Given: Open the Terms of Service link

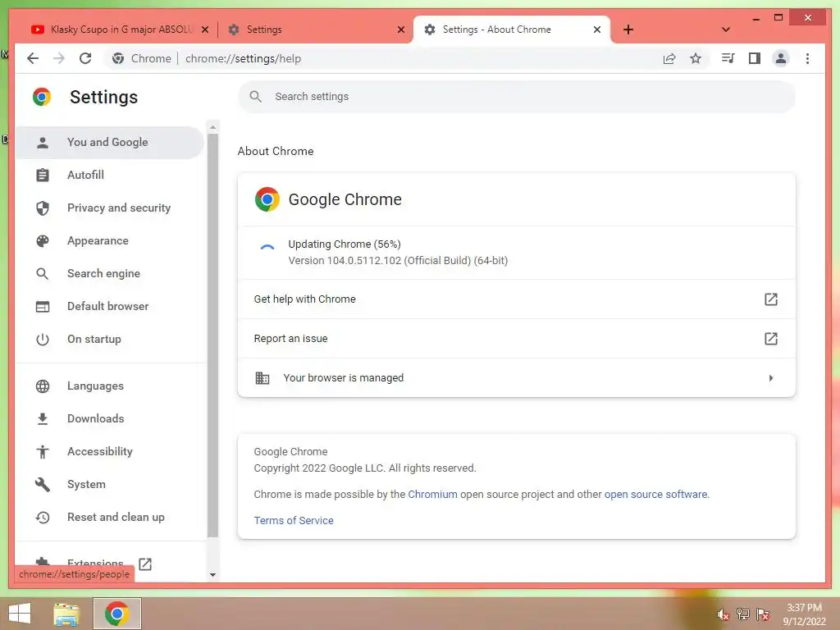Looking at the screenshot, I should [294, 520].
